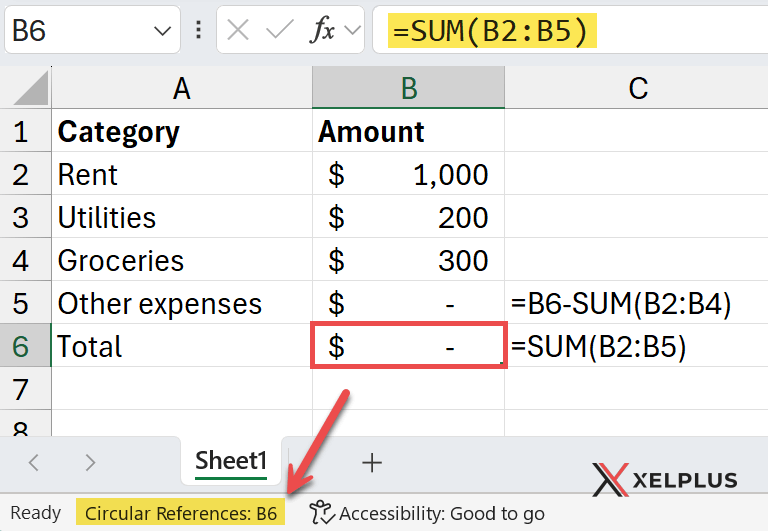Click the Accessibility checker status icon
This screenshot has width=768, height=531.
tap(319, 513)
